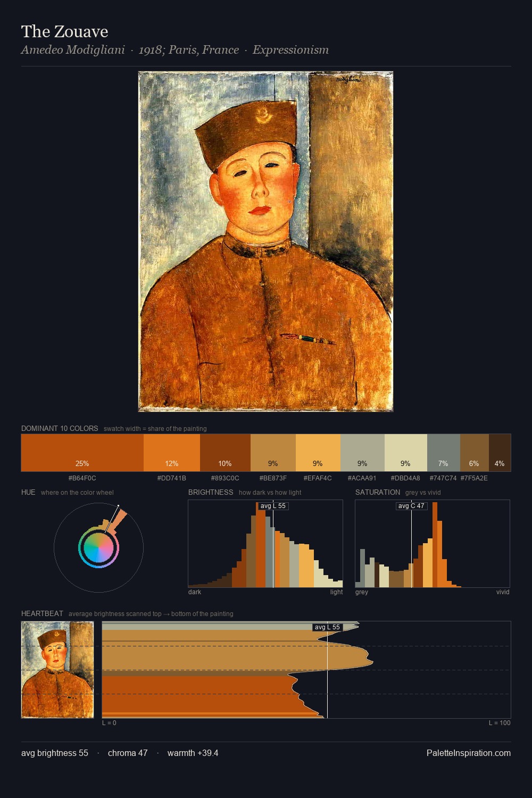Click the "#B64F0C" hex code text
Viewport: 532px width, 798px height.
82,478
